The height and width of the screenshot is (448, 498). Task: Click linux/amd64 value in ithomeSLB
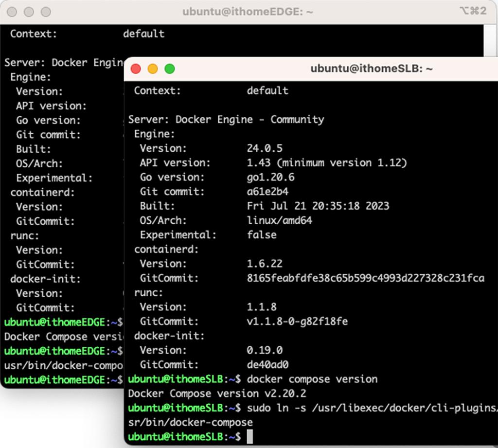pyautogui.click(x=280, y=220)
